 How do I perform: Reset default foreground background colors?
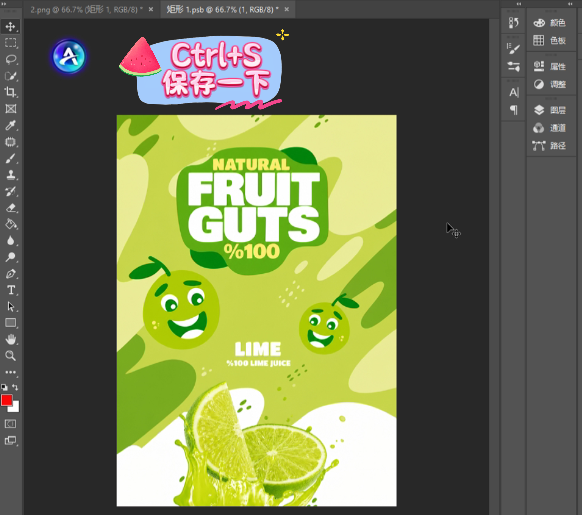click(x=4, y=387)
